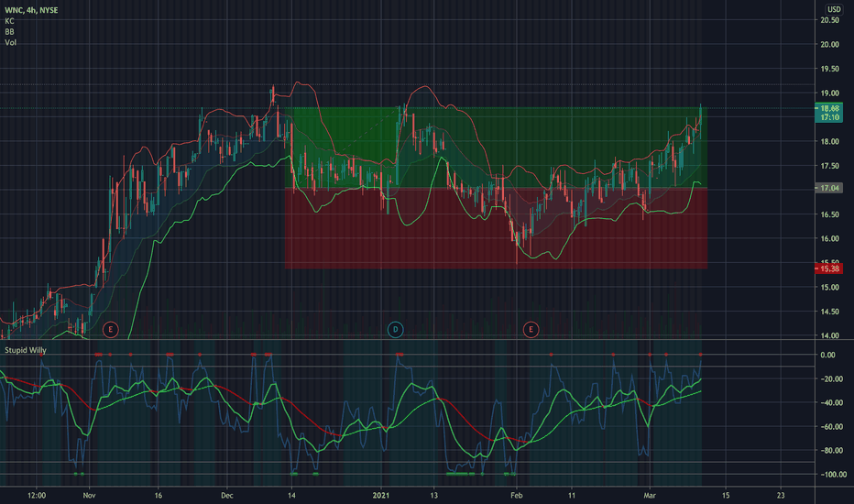This screenshot has height=504, width=854.
Task: Click the 0.00 oscillator axis value
Action: pyautogui.click(x=827, y=355)
